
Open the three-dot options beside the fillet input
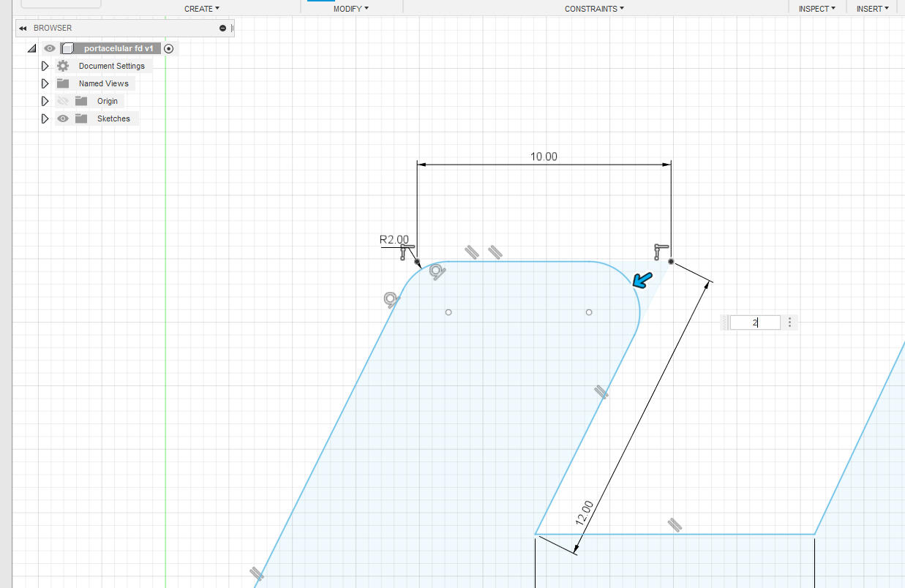point(790,323)
